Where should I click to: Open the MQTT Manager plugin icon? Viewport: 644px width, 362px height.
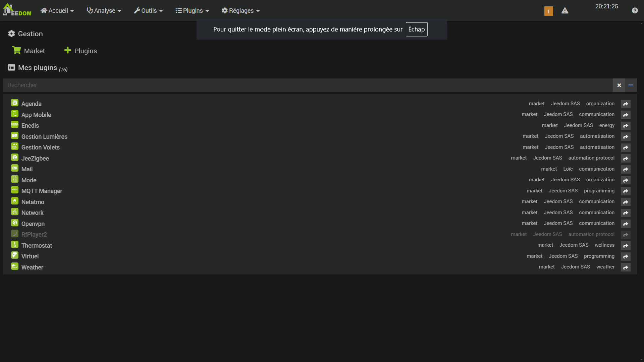pos(15,190)
